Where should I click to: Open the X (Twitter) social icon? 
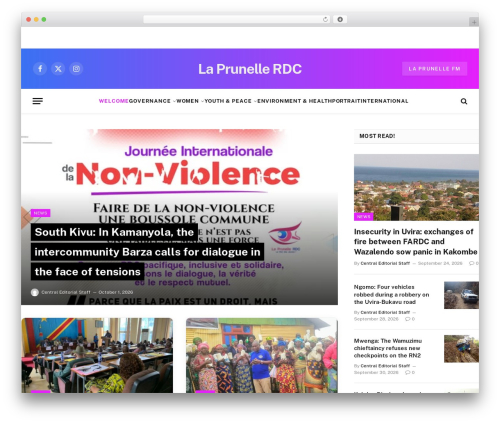[58, 69]
